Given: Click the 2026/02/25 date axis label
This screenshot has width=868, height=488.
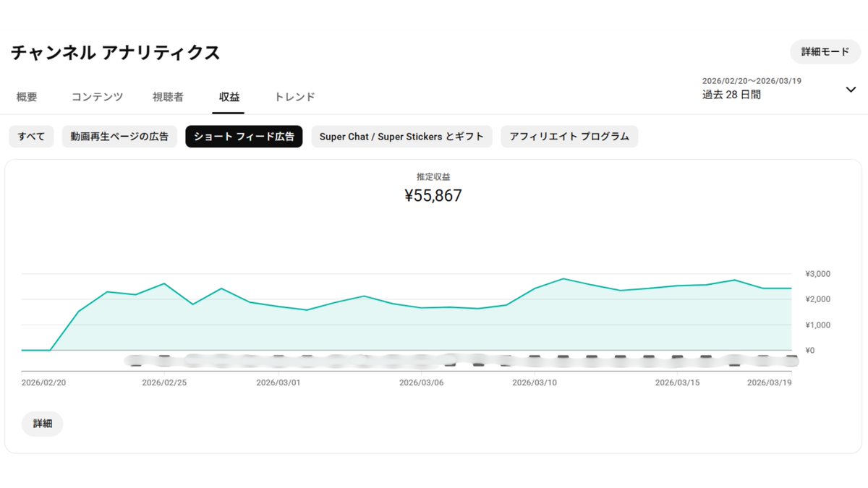Looking at the screenshot, I should coord(164,382).
